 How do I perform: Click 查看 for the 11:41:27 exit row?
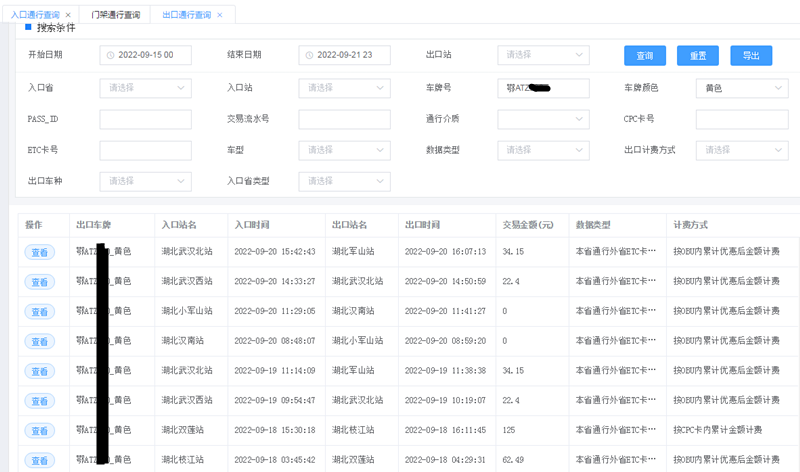click(x=39, y=311)
